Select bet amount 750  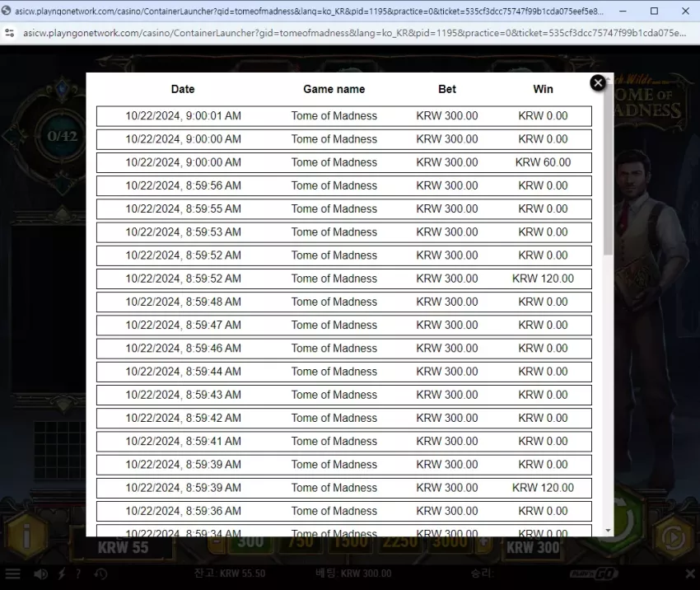coord(301,543)
